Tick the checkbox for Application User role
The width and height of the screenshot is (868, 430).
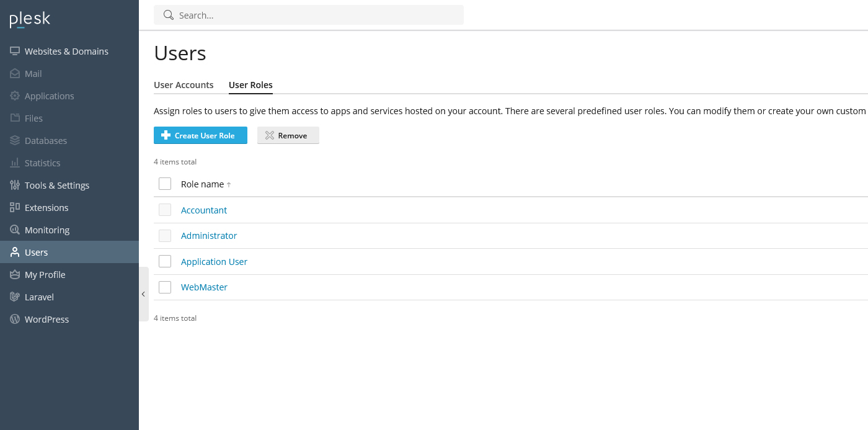point(165,262)
